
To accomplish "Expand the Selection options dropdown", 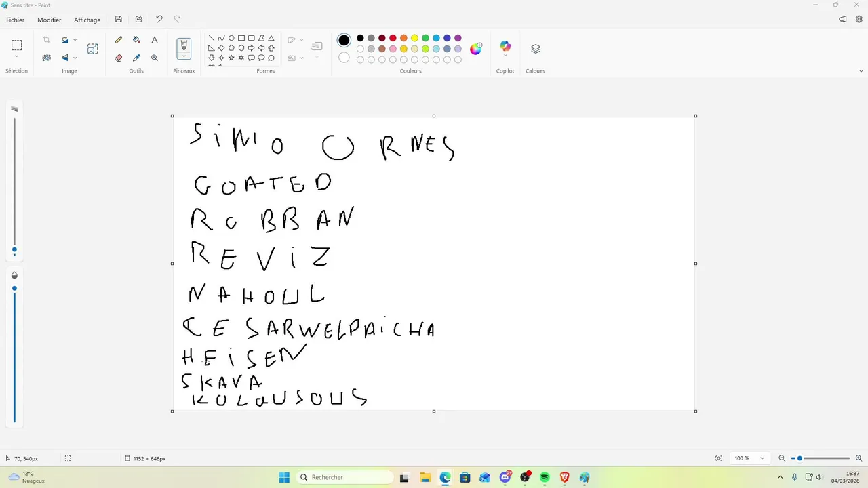I will [16, 57].
